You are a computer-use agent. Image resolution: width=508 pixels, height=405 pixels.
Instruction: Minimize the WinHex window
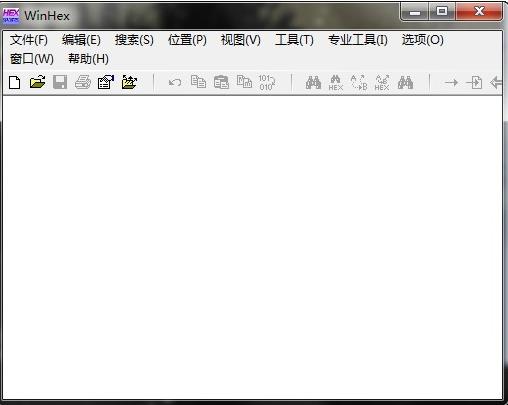415,12
